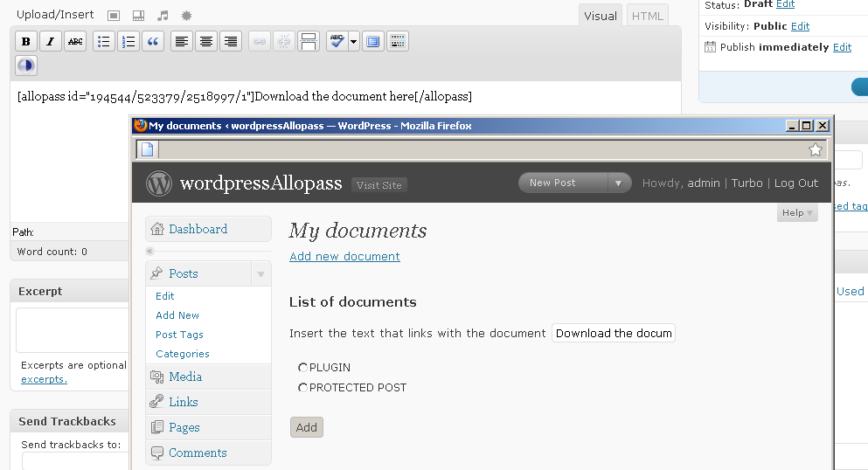868x470 pixels.
Task: Expand the Help tab dropdown
Action: [797, 213]
